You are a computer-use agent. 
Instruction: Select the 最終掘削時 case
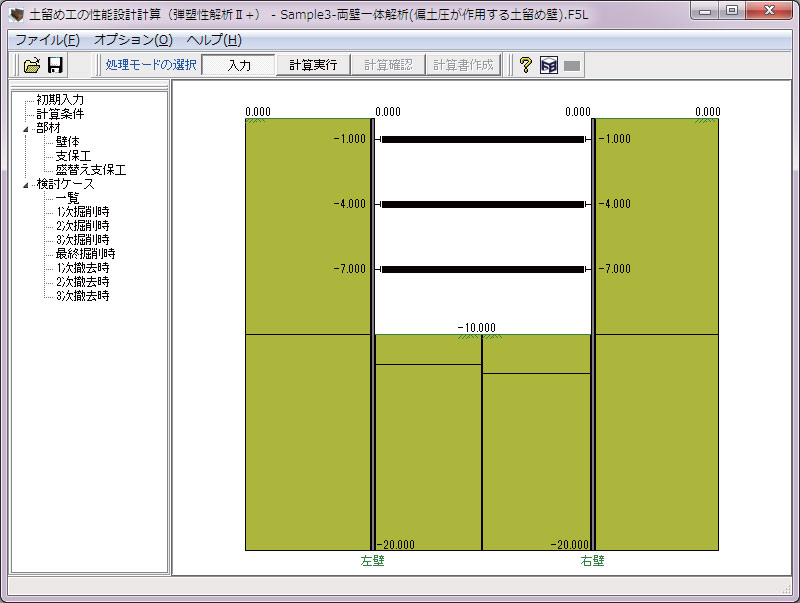pos(85,254)
